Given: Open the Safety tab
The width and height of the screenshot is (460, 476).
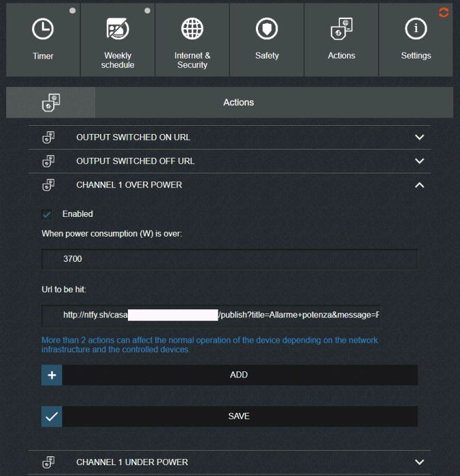Looking at the screenshot, I should [x=267, y=39].
